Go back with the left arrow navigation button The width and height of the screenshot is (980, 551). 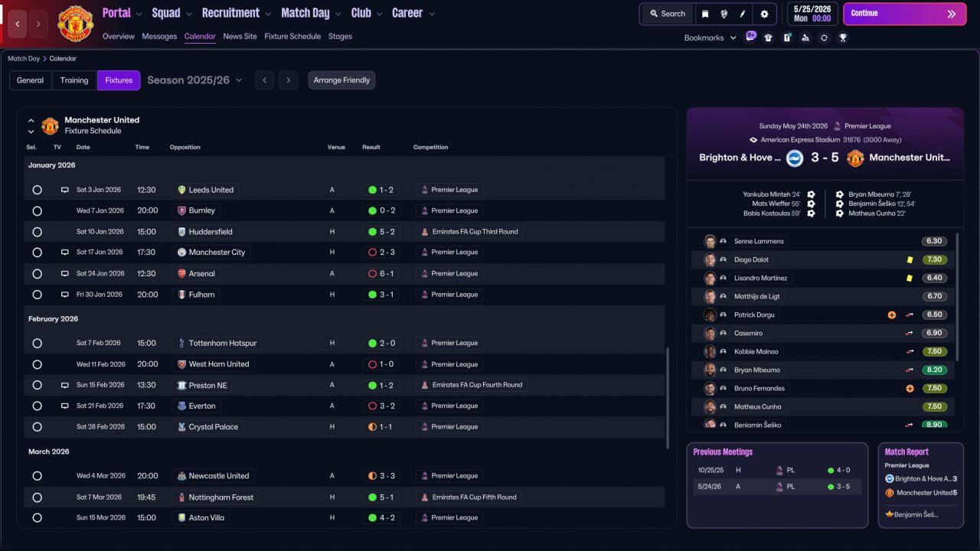(x=18, y=24)
